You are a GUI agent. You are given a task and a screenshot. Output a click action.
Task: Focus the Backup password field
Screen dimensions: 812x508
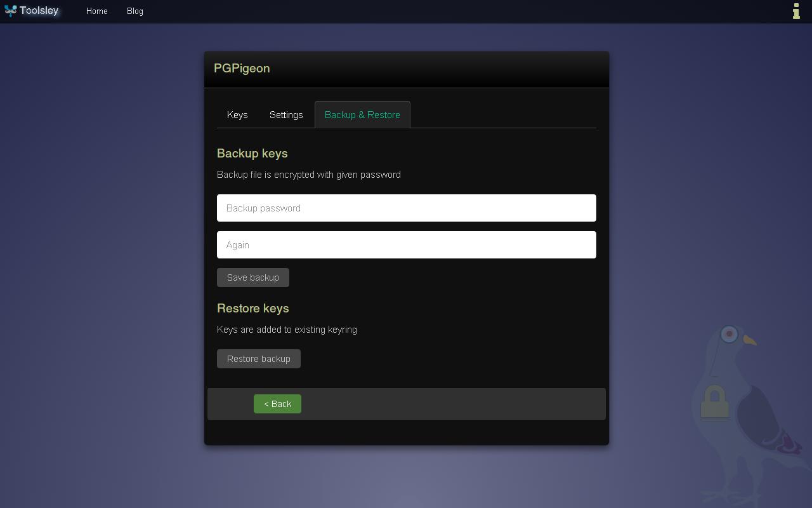pos(407,208)
